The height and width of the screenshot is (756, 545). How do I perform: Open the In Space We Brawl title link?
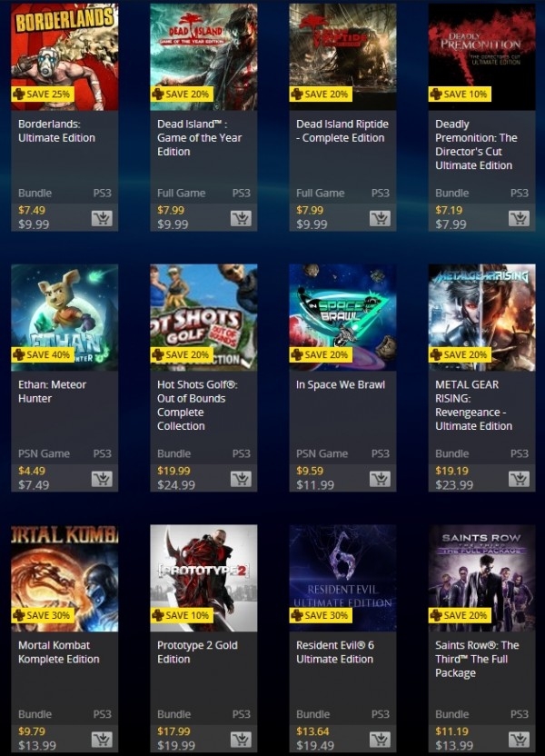tap(341, 384)
